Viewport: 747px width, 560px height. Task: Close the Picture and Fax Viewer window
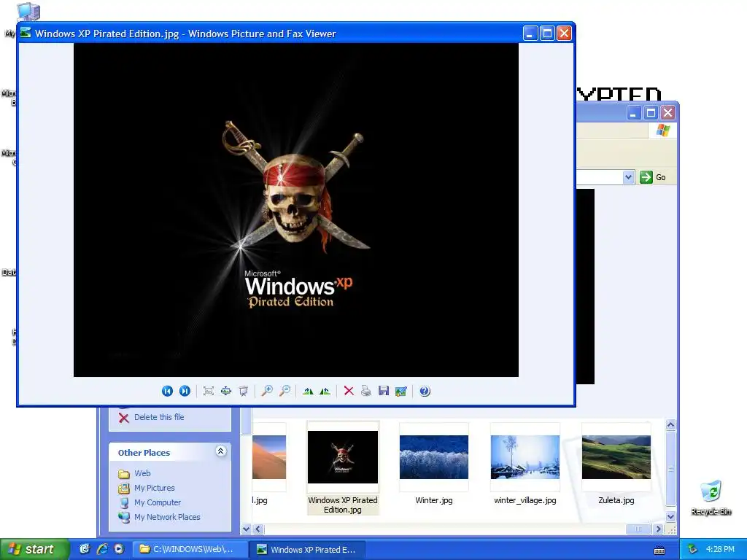coord(564,34)
